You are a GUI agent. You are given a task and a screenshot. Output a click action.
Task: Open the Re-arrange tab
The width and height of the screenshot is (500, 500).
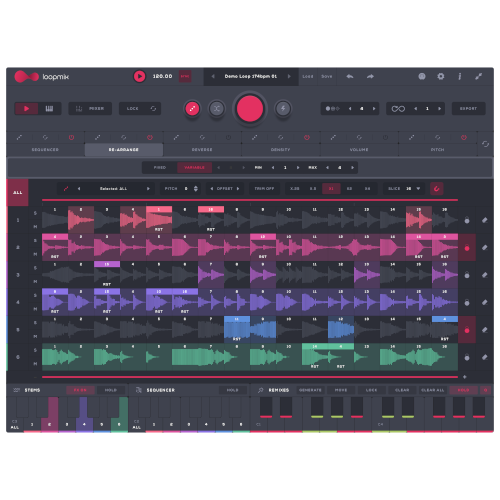(124, 150)
